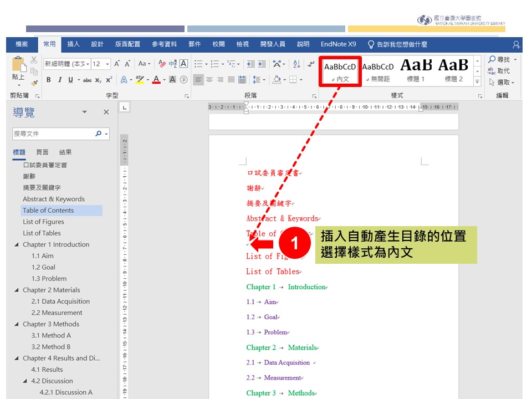The image size is (532, 399).
Task: Collapse the Chapter 1 Introduction heading
Action: pyautogui.click(x=17, y=244)
